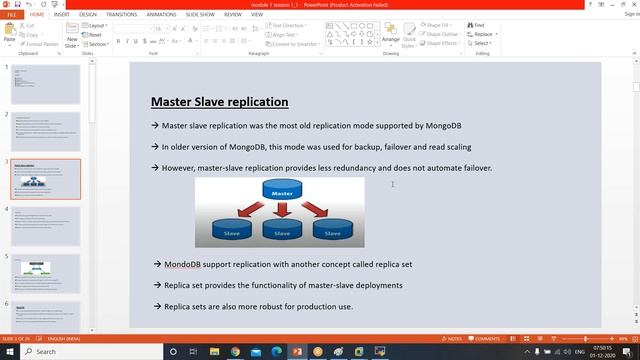Image resolution: width=640 pixels, height=360 pixels.
Task: Decrease font size with the smaller A icon
Action: [183, 29]
